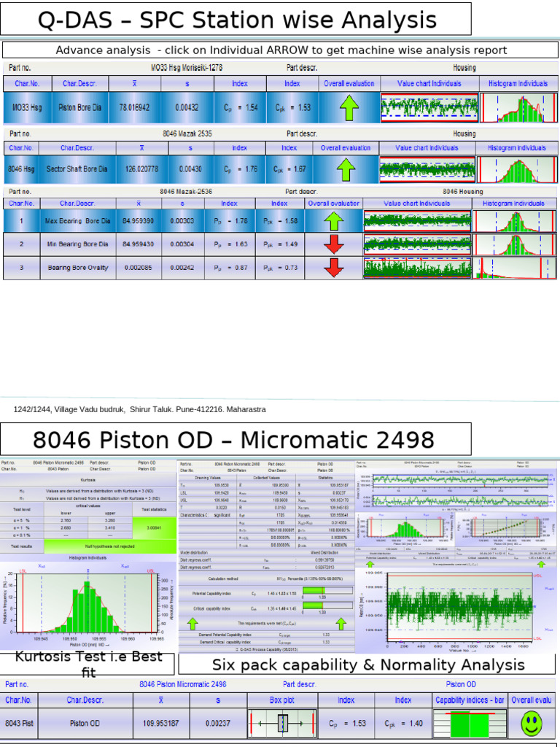This screenshot has width=560, height=747.
Task: Click the 'Max Bearing Bore Dia' cell
Action: coord(77,221)
